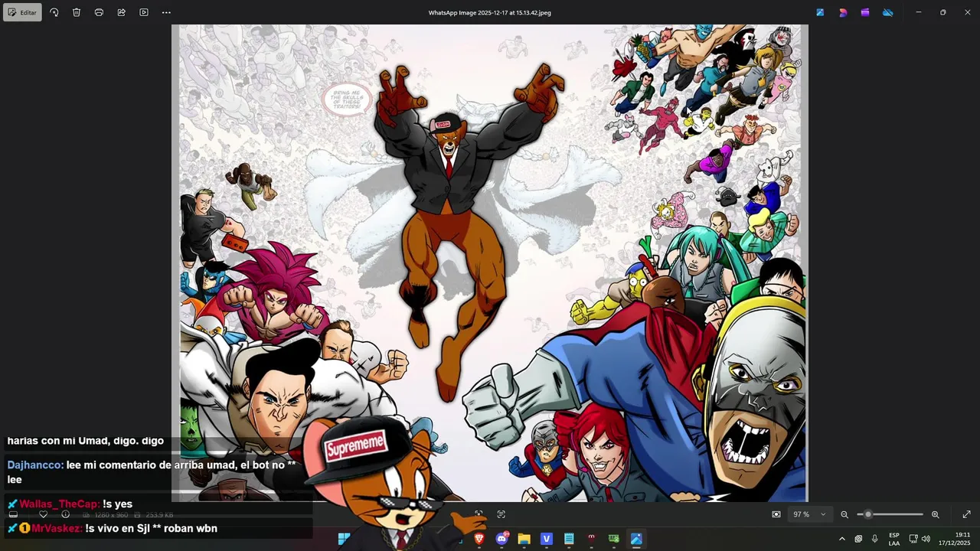The image size is (980, 551).
Task: Open Clipchamp video editor icon in title bar
Action: (865, 12)
